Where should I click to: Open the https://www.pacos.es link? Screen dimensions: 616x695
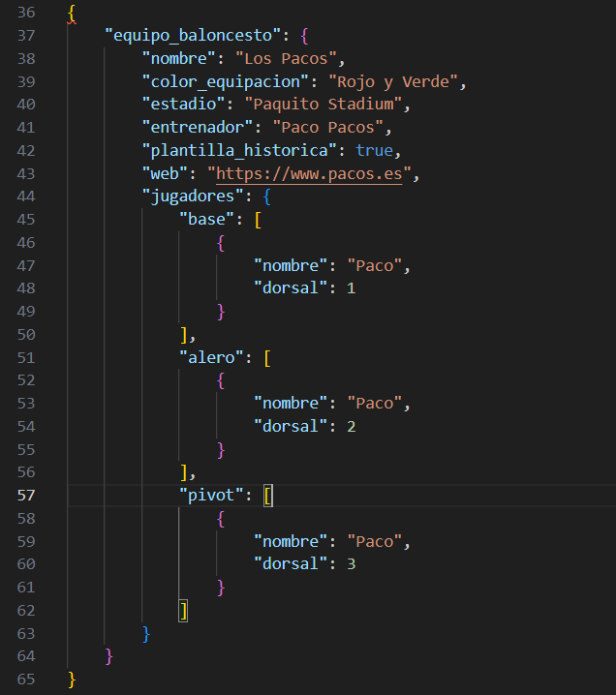point(309,174)
